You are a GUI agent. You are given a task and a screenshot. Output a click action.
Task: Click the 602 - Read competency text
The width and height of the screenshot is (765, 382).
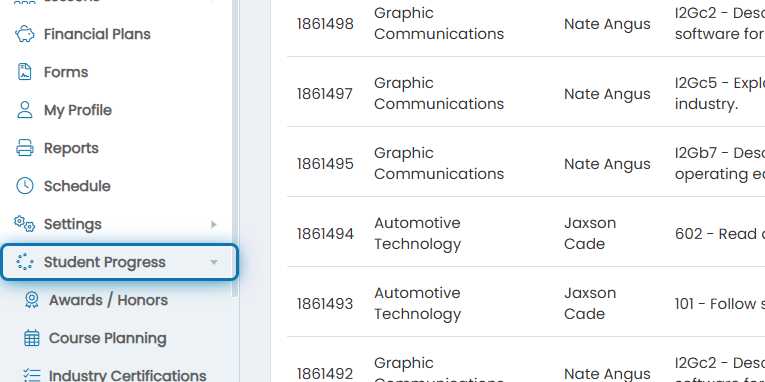(720, 234)
